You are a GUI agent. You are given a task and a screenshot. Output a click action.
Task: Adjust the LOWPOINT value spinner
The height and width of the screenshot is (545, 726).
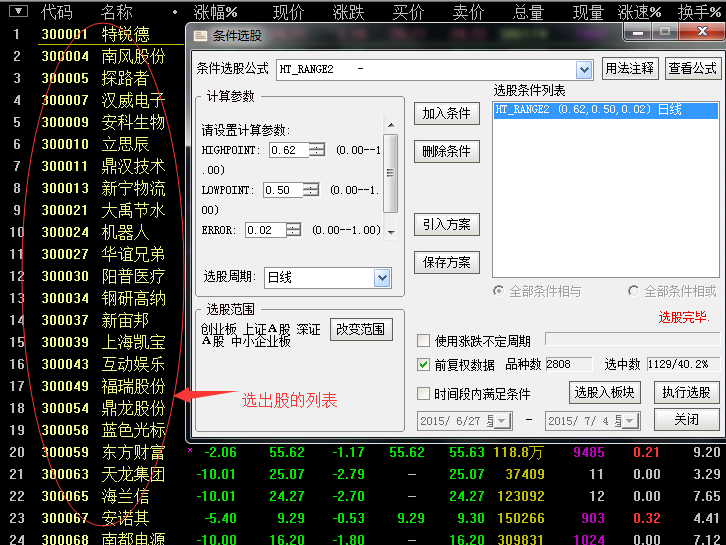coord(311,190)
